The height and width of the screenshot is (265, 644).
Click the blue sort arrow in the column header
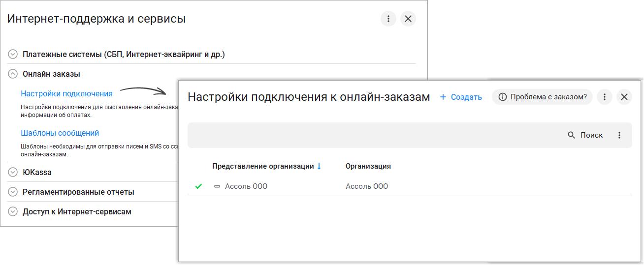coord(319,166)
